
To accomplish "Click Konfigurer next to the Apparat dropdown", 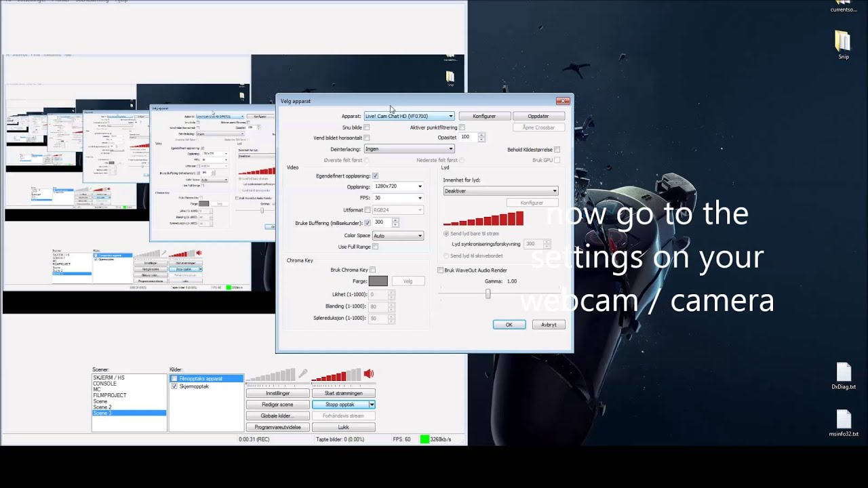I will (484, 116).
